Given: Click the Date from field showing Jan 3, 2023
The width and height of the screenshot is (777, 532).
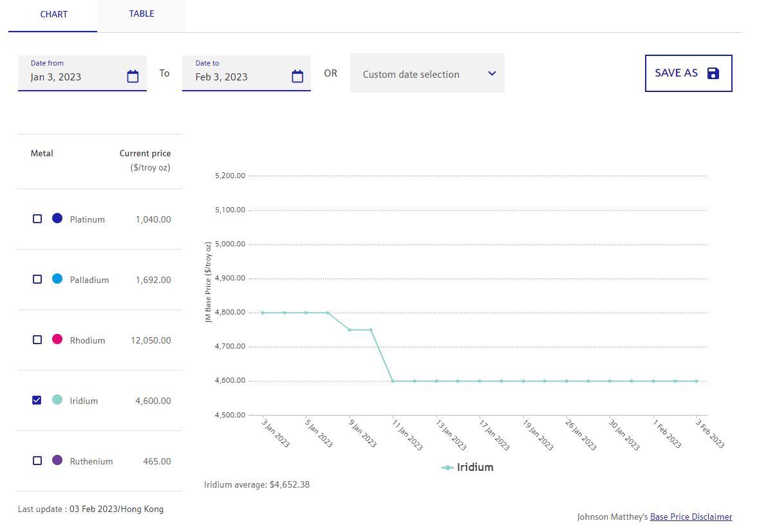Looking at the screenshot, I should tap(71, 77).
